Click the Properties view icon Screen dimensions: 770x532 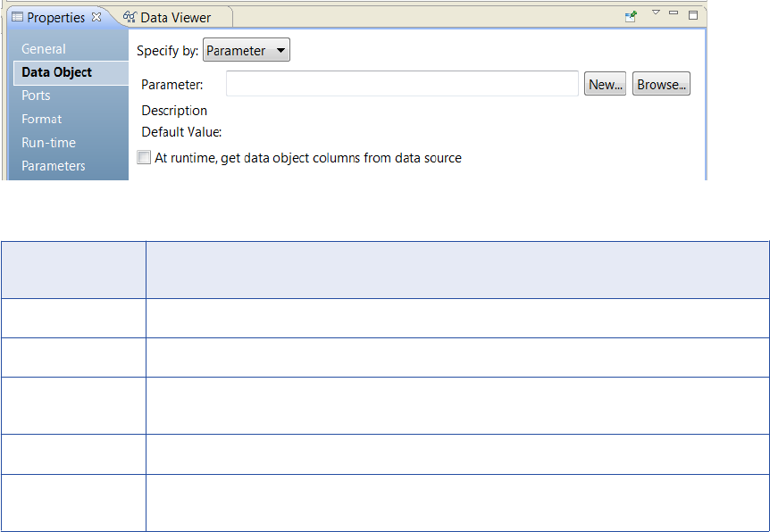(x=17, y=18)
